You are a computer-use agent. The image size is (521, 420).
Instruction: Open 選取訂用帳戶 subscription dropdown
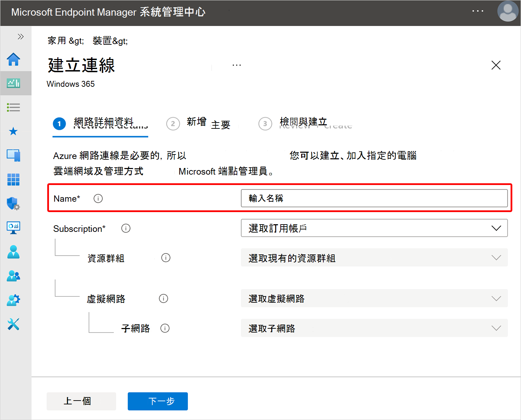point(374,228)
